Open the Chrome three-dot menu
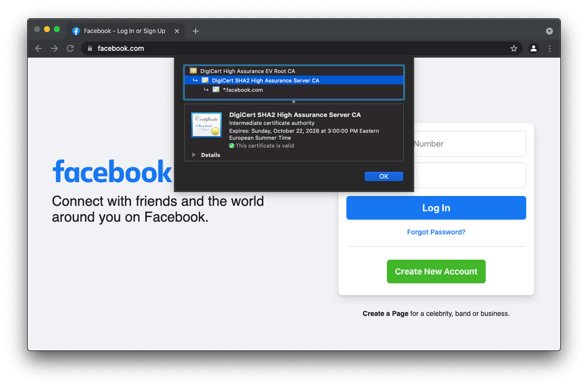588x387 pixels. 549,48
